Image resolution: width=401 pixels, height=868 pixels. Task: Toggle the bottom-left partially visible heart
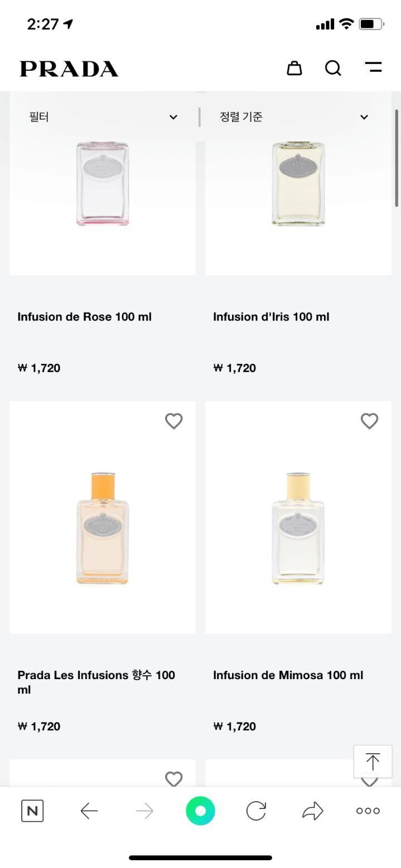[x=174, y=778]
